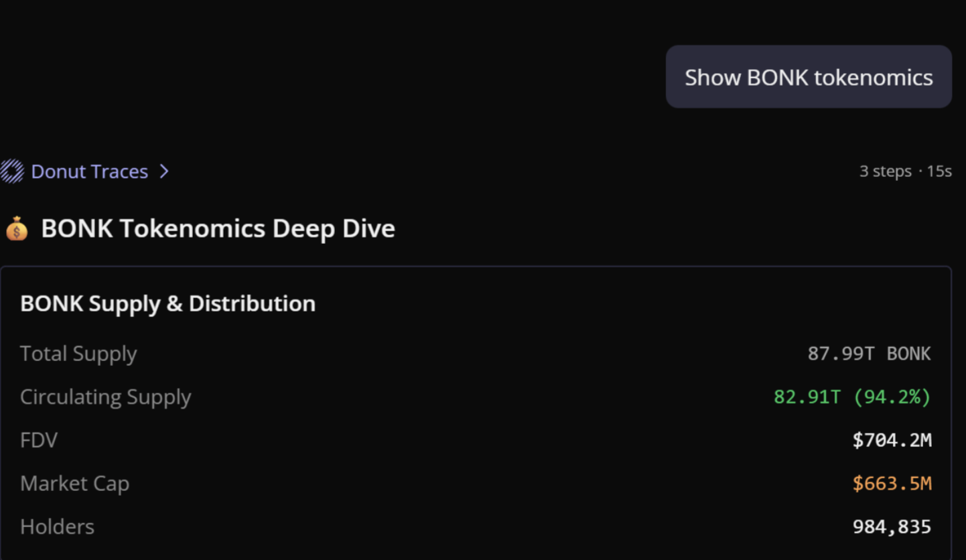Click the green 82.91T (94.2%) value
Viewport: 966px width, 560px height.
852,397
